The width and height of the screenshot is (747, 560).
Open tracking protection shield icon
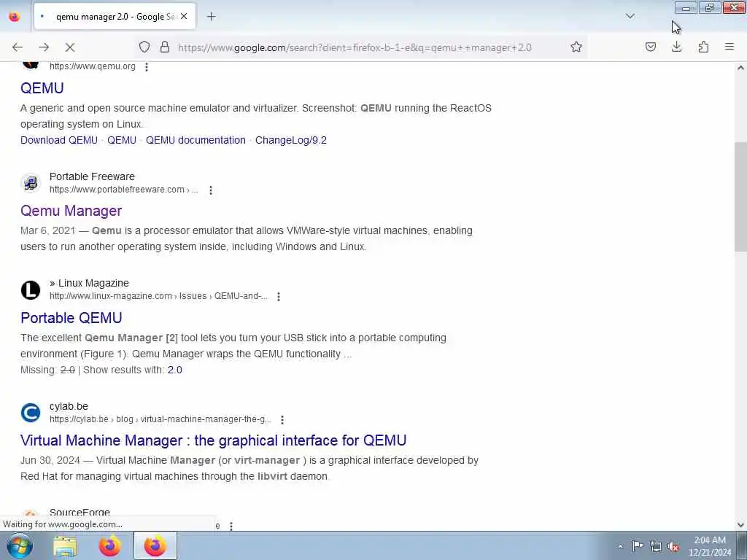tap(144, 47)
